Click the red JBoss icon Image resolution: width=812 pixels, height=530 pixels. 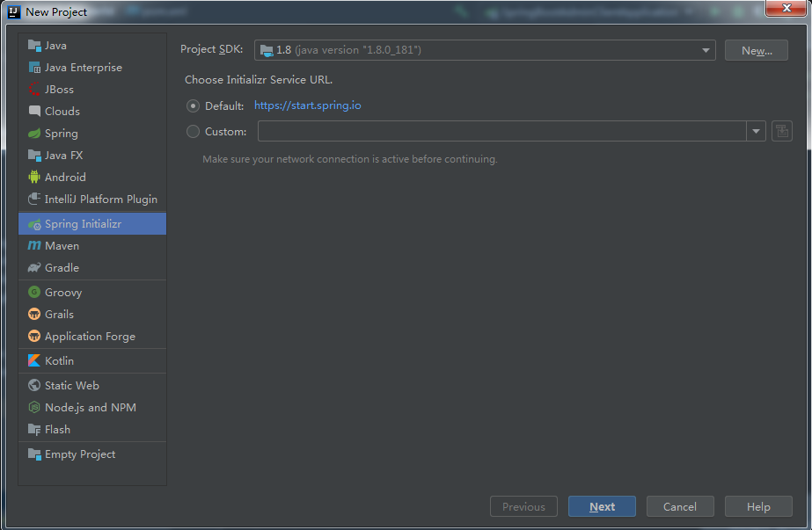pyautogui.click(x=34, y=90)
